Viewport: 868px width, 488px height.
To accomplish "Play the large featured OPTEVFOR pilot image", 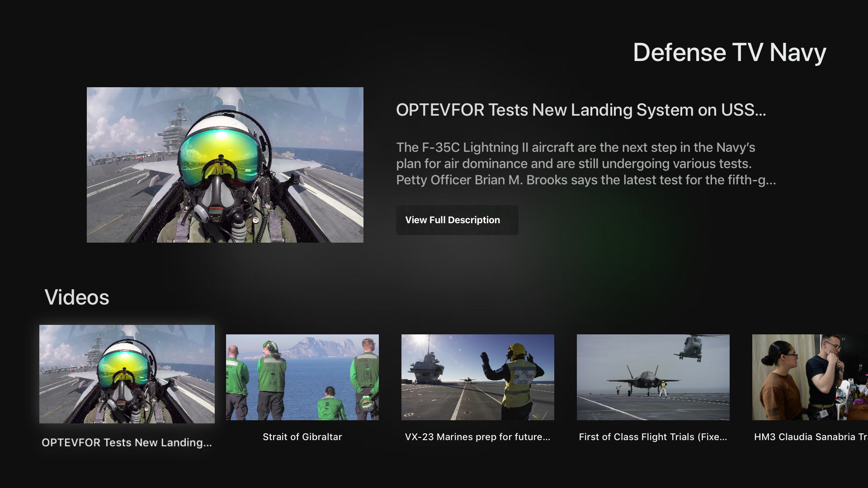I will coord(225,165).
